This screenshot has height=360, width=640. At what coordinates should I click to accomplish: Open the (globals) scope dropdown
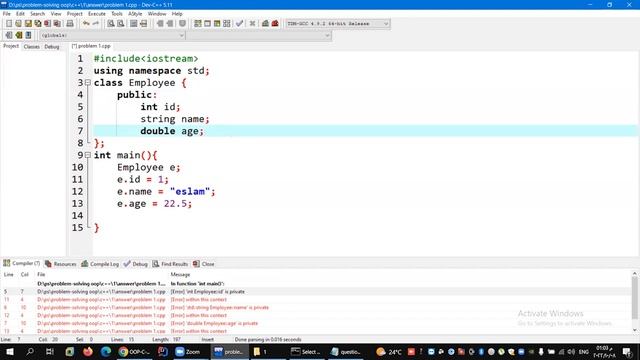point(112,36)
